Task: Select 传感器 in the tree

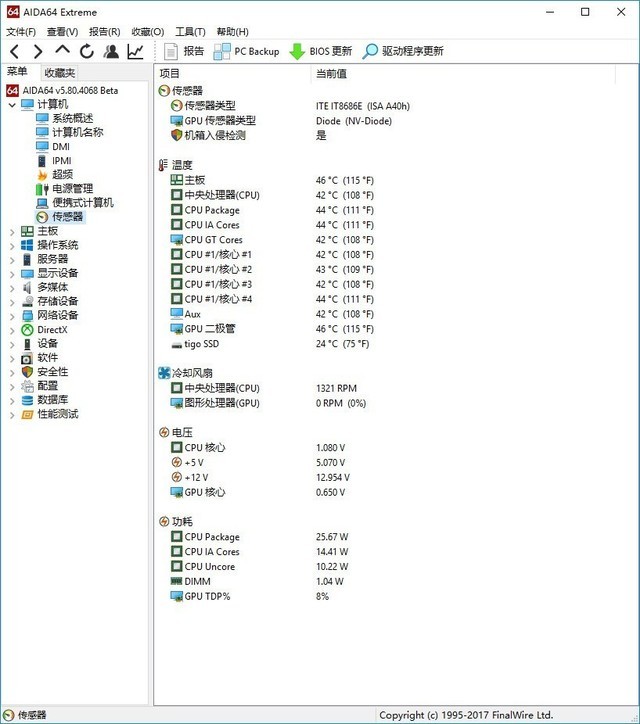Action: 60,217
